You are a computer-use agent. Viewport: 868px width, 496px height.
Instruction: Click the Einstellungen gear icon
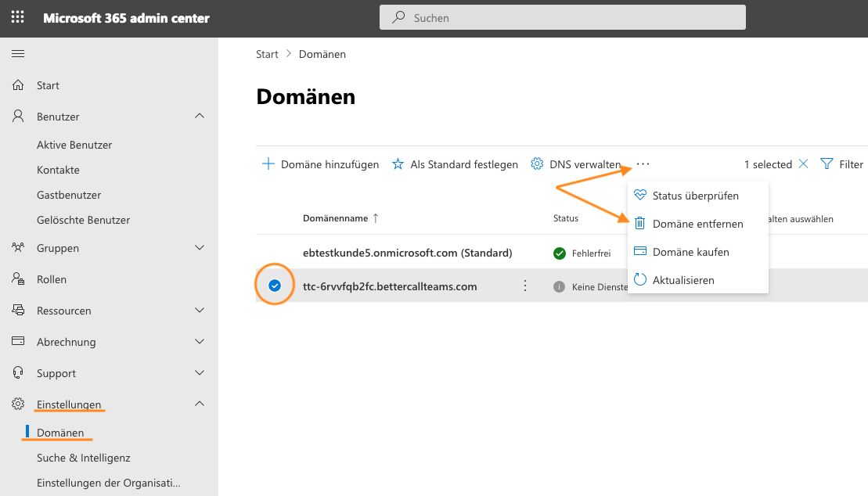(18, 404)
